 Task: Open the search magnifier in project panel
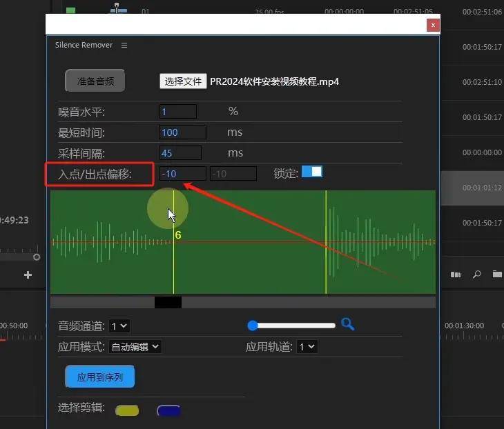pos(476,275)
